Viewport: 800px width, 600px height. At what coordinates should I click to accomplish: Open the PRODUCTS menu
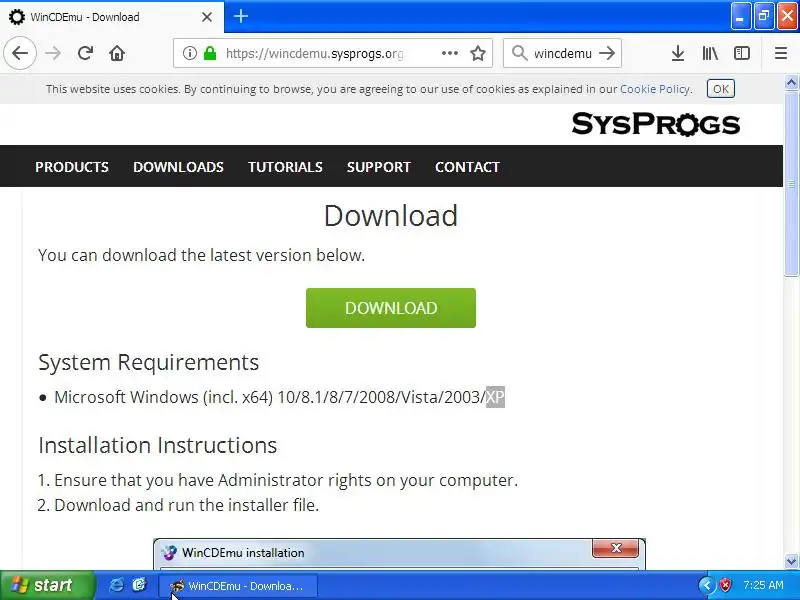[x=72, y=167]
